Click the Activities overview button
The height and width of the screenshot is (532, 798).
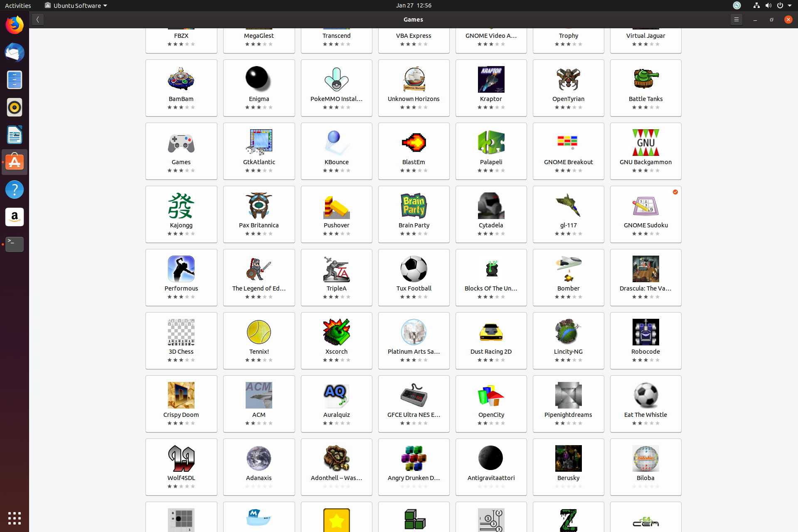pos(18,5)
